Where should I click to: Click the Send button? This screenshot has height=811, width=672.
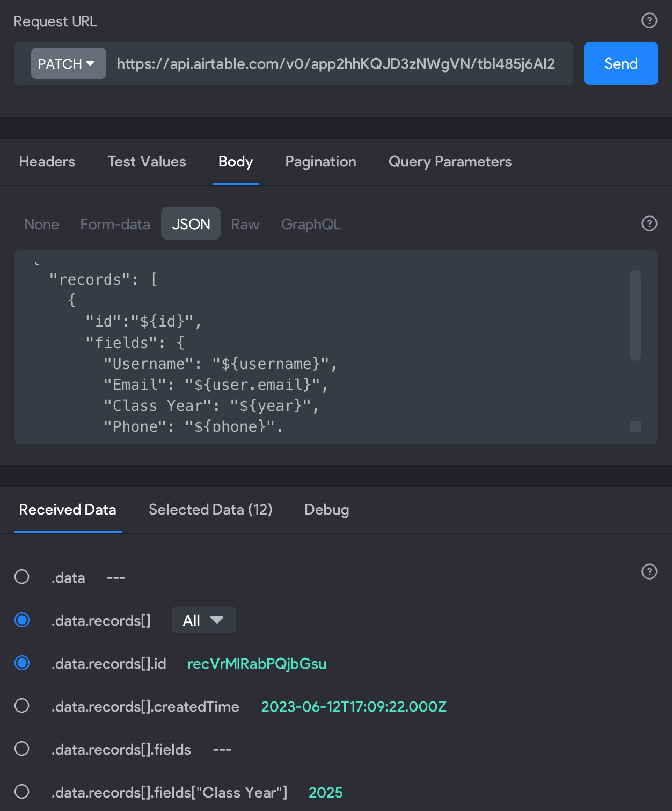click(x=621, y=63)
